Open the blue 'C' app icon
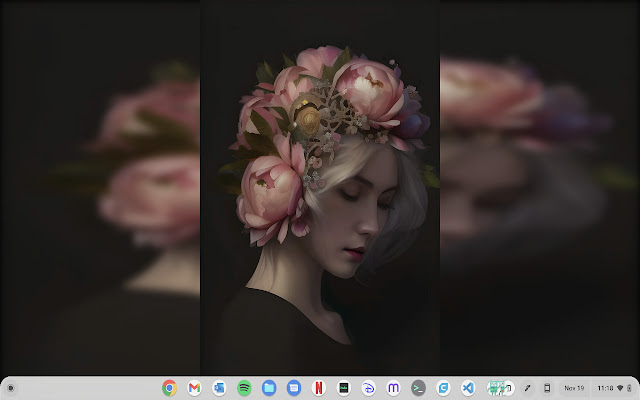The image size is (640, 400). tap(443, 388)
